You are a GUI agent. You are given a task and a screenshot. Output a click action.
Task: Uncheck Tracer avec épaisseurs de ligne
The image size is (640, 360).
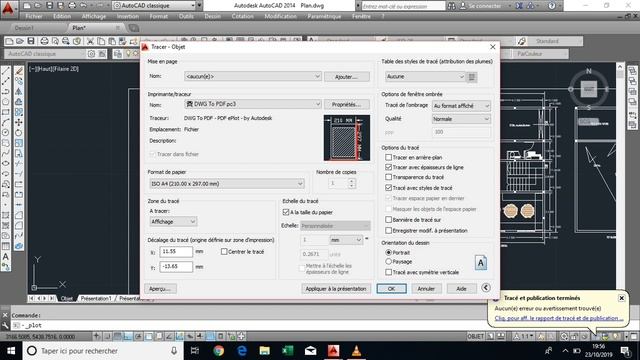(x=389, y=167)
